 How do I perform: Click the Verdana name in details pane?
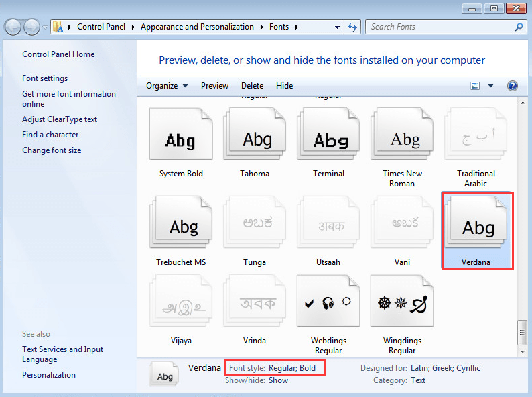click(204, 367)
